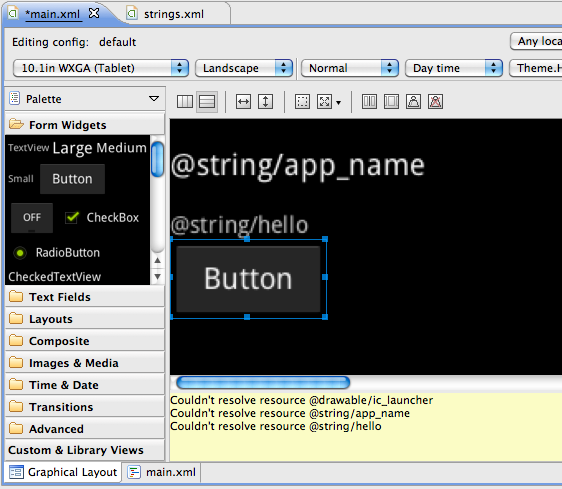
Task: Toggle fill width icon in layout toolbar
Action: click(243, 102)
